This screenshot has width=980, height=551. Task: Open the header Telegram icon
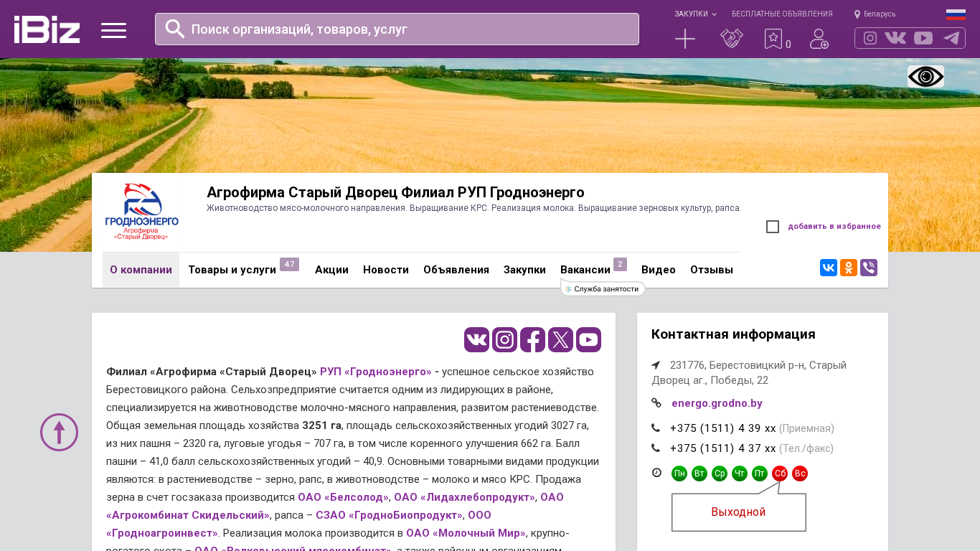951,38
